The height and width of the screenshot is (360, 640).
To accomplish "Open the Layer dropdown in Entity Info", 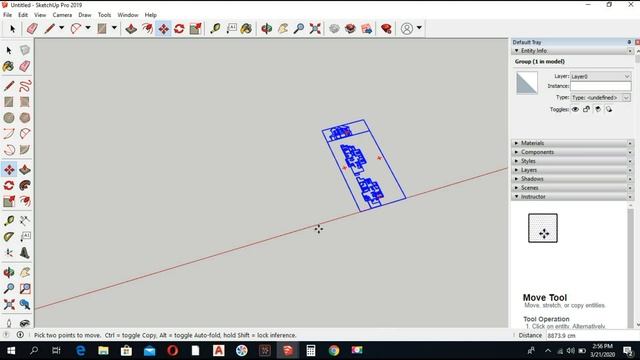I will pos(600,76).
